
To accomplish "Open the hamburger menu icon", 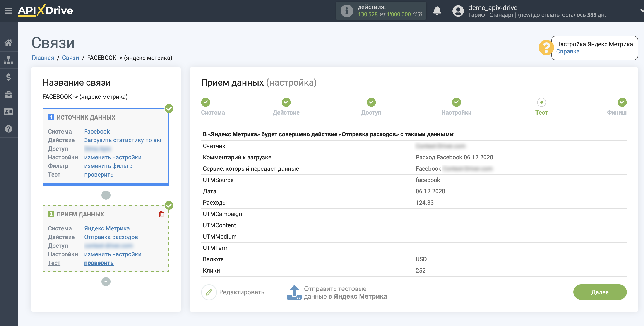I will tap(9, 10).
